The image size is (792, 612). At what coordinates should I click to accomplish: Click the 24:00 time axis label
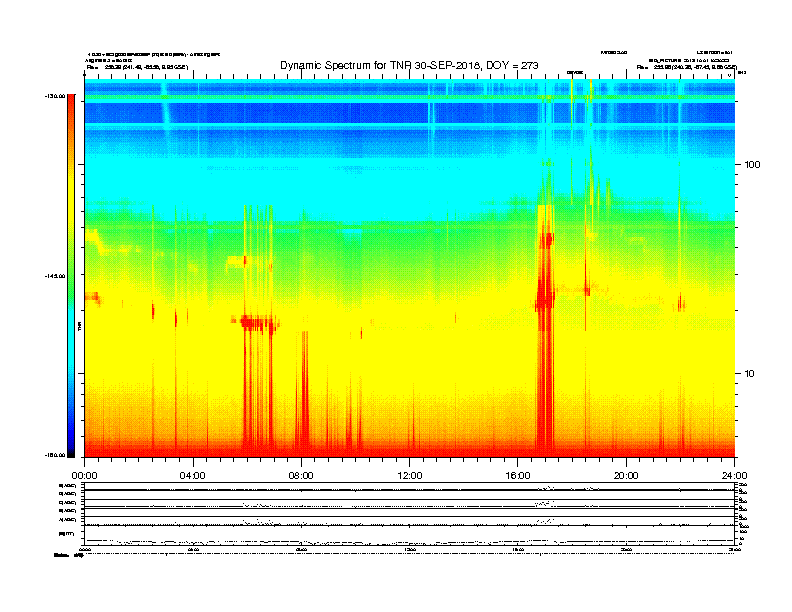tap(734, 475)
